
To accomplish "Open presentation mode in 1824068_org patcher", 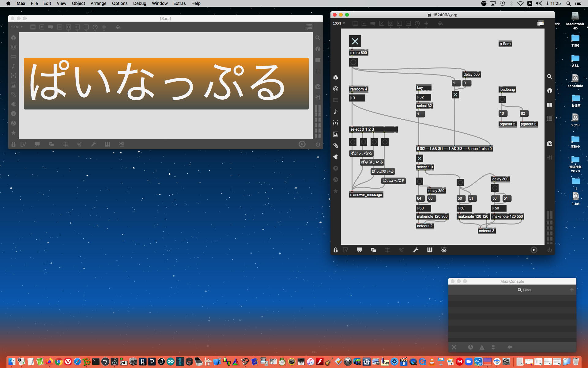I will pyautogui.click(x=359, y=250).
